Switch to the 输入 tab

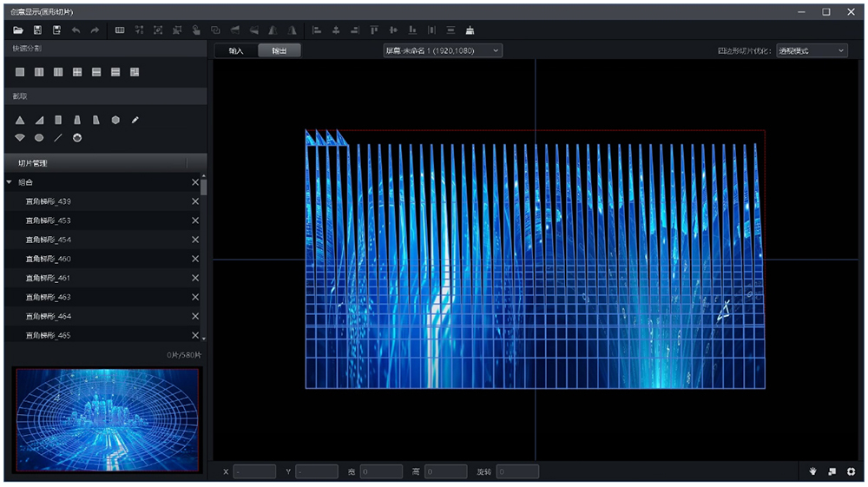click(236, 51)
